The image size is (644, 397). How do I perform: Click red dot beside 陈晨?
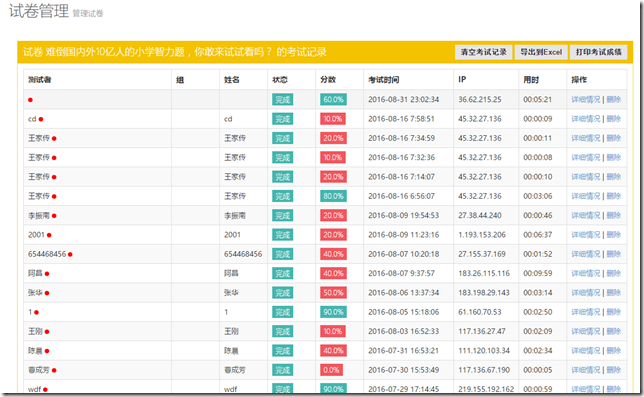pos(47,351)
